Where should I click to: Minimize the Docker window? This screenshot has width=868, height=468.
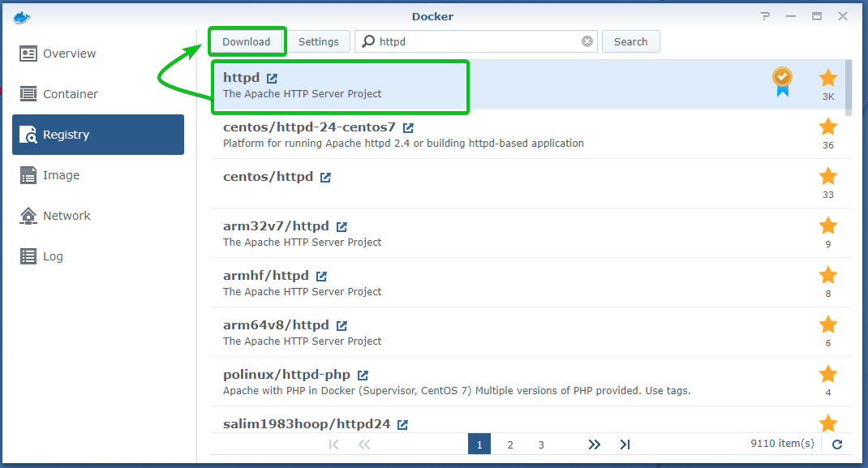pos(790,16)
